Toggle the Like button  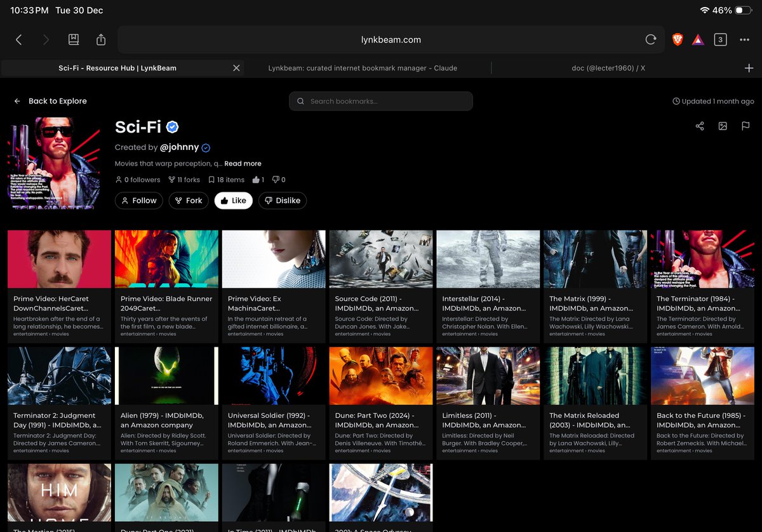(233, 201)
